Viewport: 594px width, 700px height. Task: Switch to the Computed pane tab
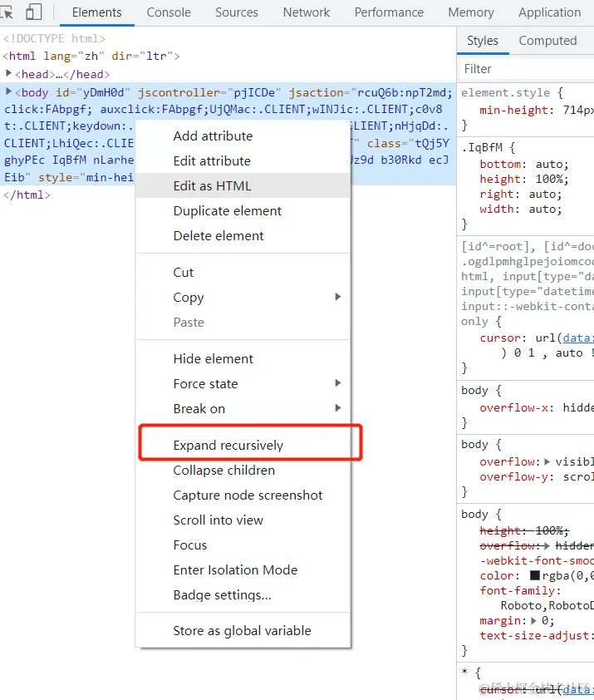tap(547, 41)
